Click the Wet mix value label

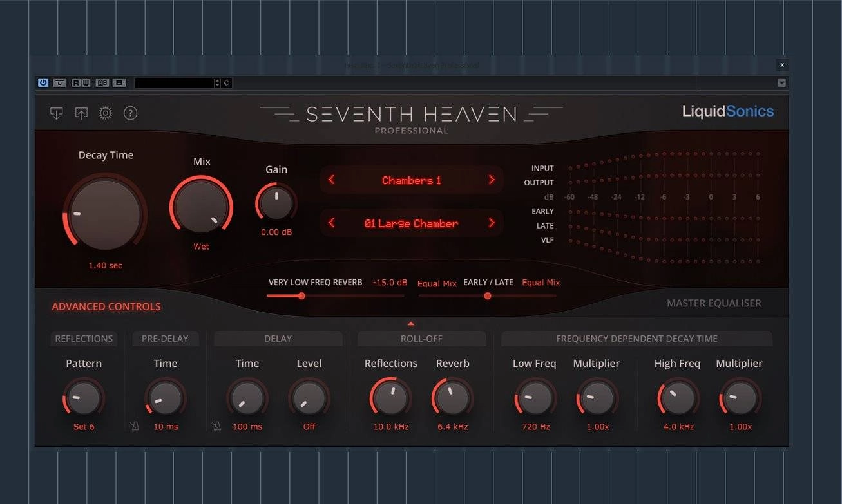point(201,247)
